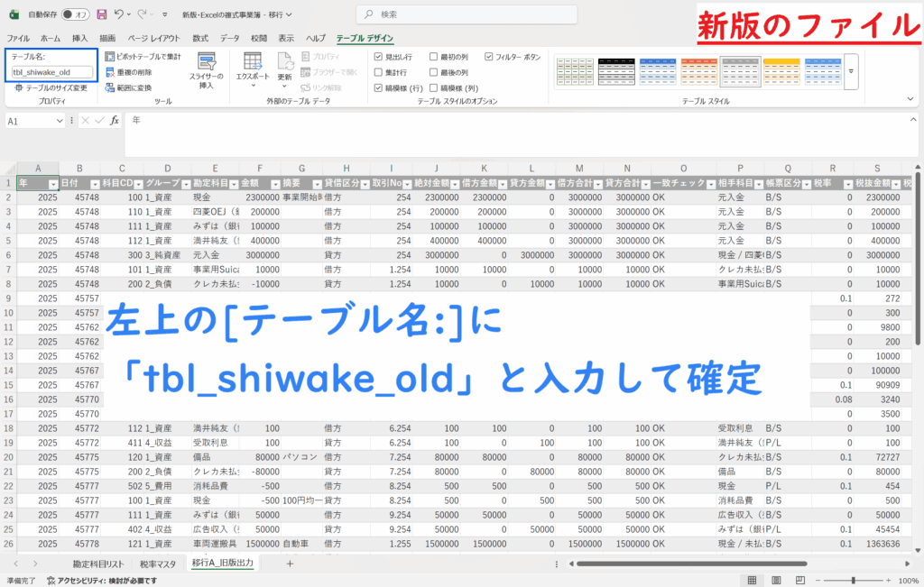Image resolution: width=924 pixels, height=587 pixels.
Task: Click the undo arrow icon
Action: (x=120, y=15)
